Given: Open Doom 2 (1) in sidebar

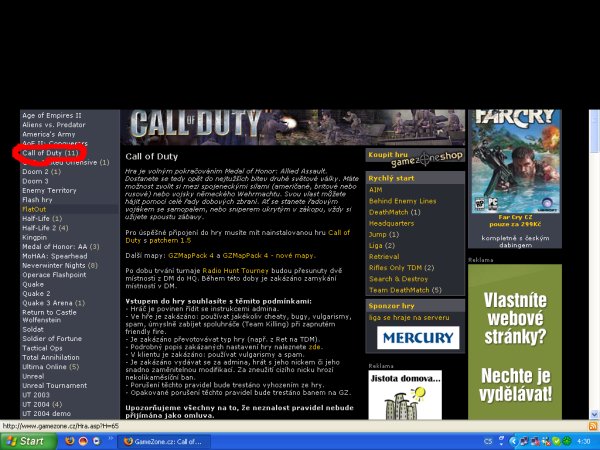Looking at the screenshot, I should pyautogui.click(x=41, y=172).
